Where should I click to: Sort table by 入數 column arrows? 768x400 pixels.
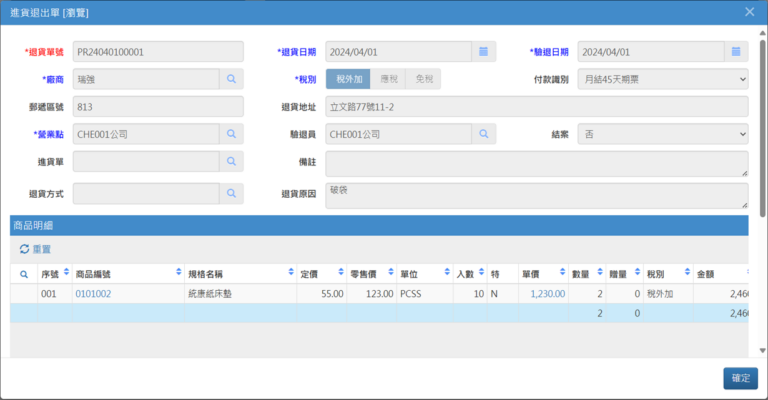[481, 272]
